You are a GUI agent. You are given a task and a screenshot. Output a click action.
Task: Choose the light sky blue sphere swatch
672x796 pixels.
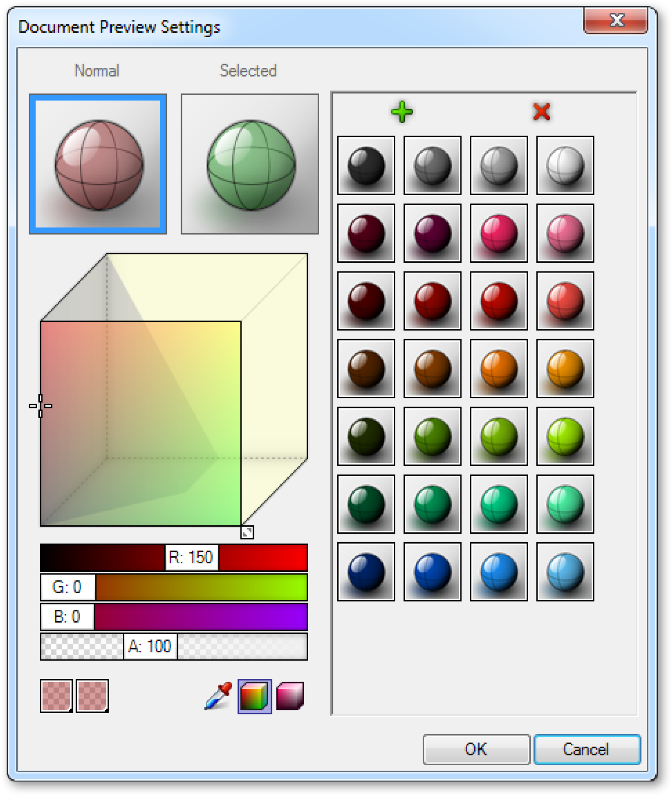565,572
